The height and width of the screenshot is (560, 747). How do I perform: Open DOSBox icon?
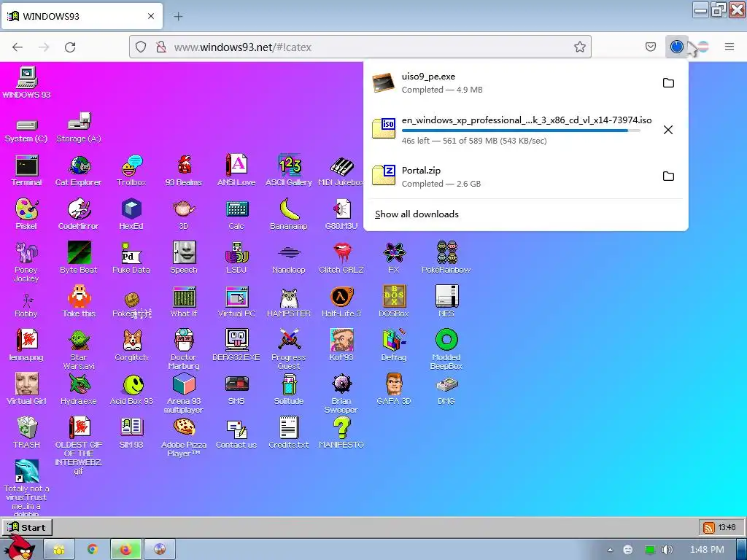point(394,301)
